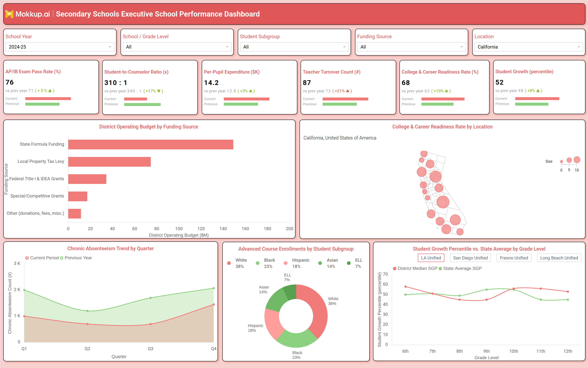Click the dashboard title in header
The image size is (588, 368).
coord(158,14)
